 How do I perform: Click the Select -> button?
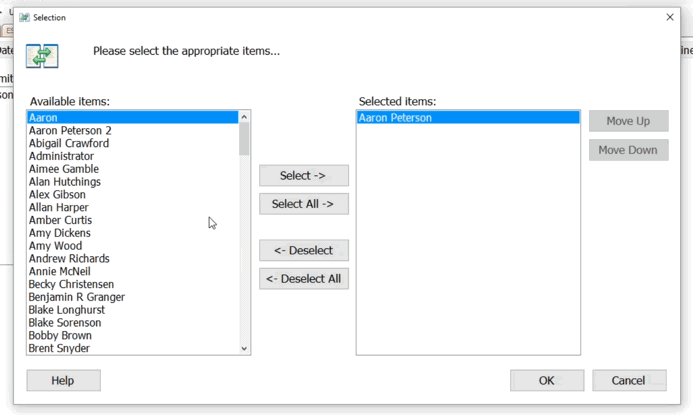pyautogui.click(x=304, y=176)
